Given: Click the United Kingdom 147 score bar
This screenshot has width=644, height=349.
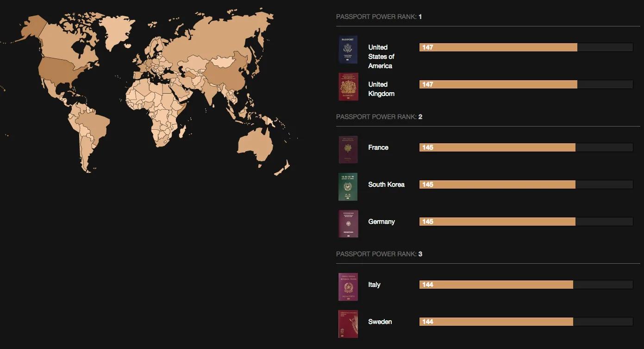Looking at the screenshot, I should tap(526, 84).
